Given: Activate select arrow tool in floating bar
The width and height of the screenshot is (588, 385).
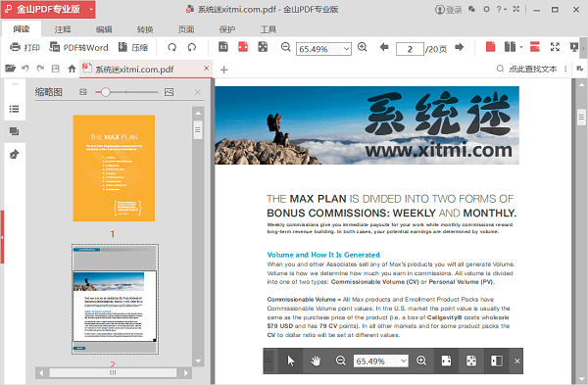Looking at the screenshot, I should pos(291,361).
